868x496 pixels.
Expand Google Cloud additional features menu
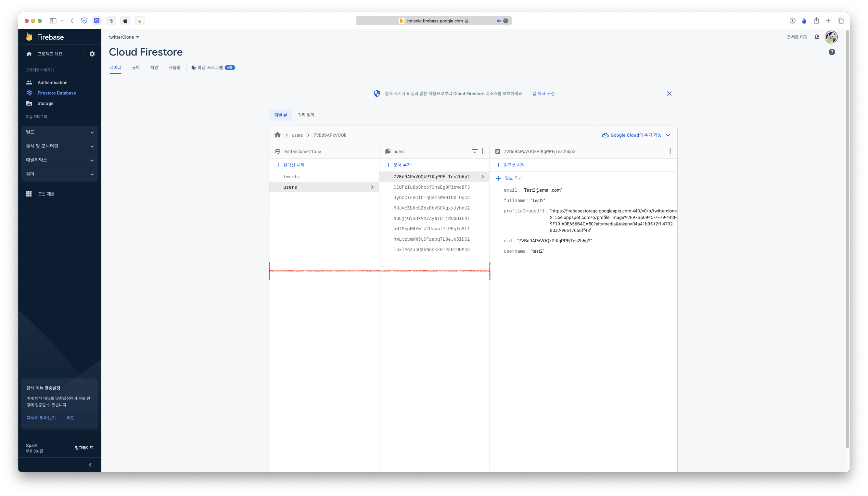636,135
